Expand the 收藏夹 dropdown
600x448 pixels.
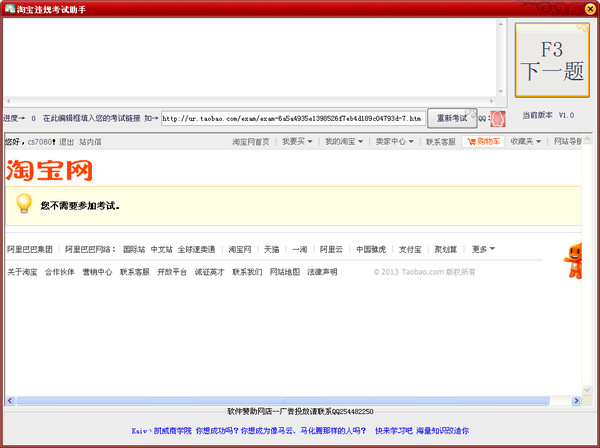(x=526, y=142)
